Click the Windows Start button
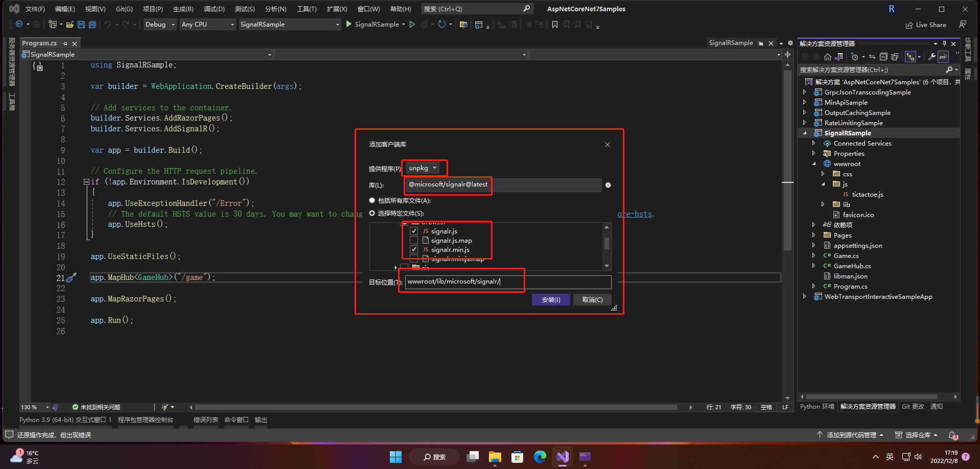This screenshot has height=469, width=980. [395, 457]
